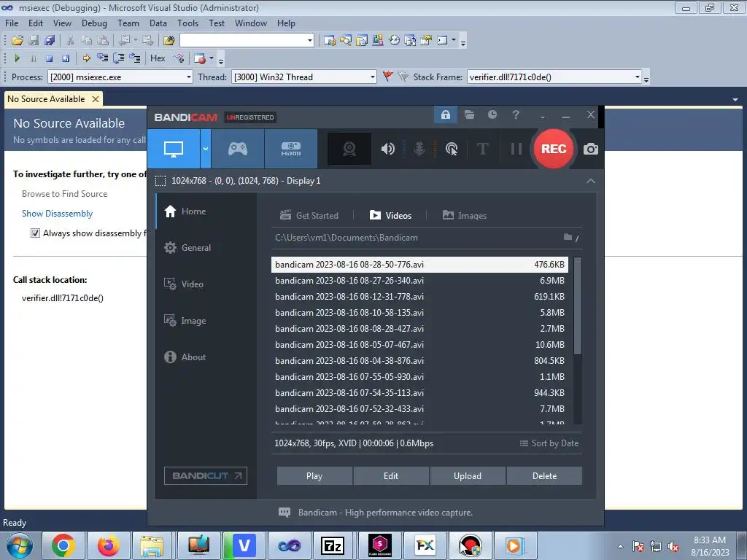The height and width of the screenshot is (560, 747).
Task: Click the Edit button
Action: (x=391, y=475)
